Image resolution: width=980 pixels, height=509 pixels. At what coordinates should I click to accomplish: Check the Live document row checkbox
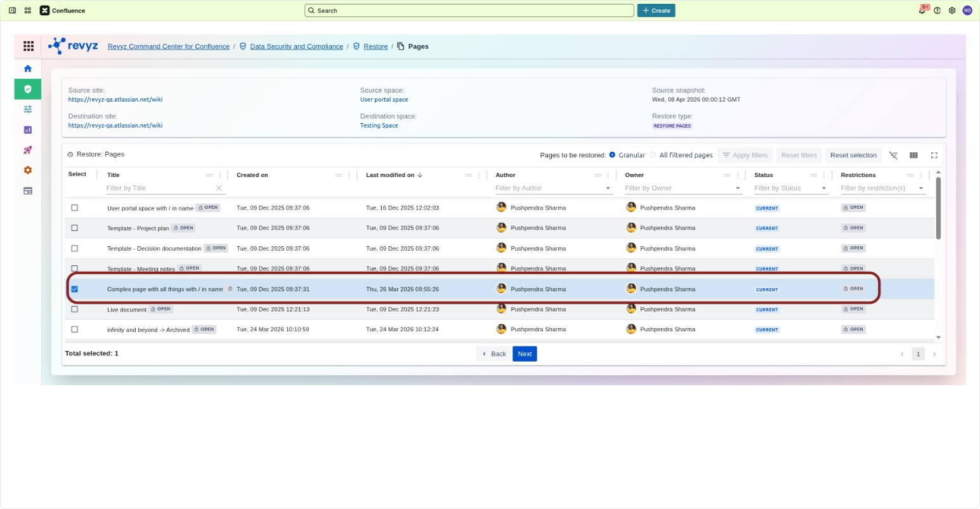pos(75,309)
